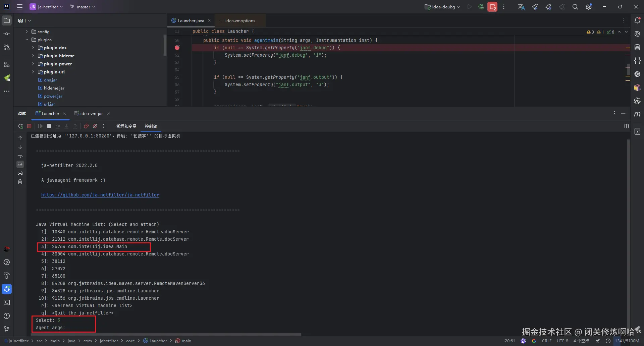This screenshot has height=346, width=644.
Task: Open Search Everywhere magnifier
Action: click(x=575, y=7)
